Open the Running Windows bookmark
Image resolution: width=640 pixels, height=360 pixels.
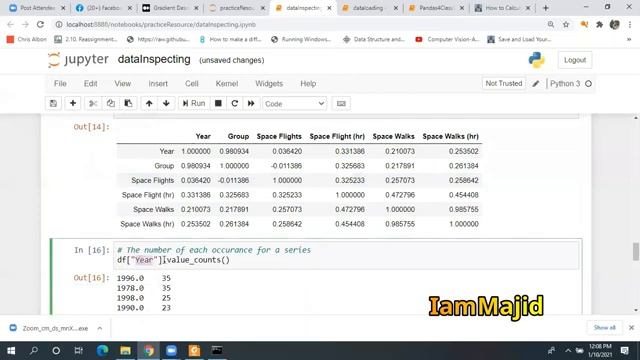coord(301,39)
